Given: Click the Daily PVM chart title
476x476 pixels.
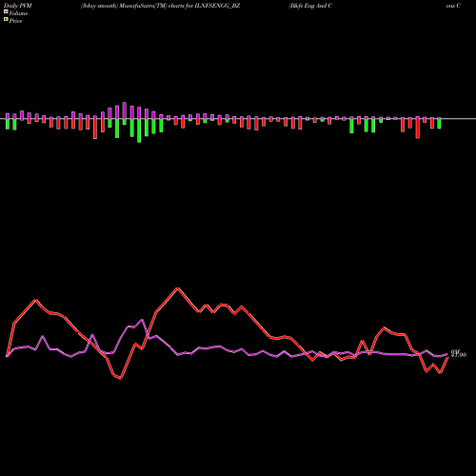Looking at the screenshot, I should pos(18,6).
